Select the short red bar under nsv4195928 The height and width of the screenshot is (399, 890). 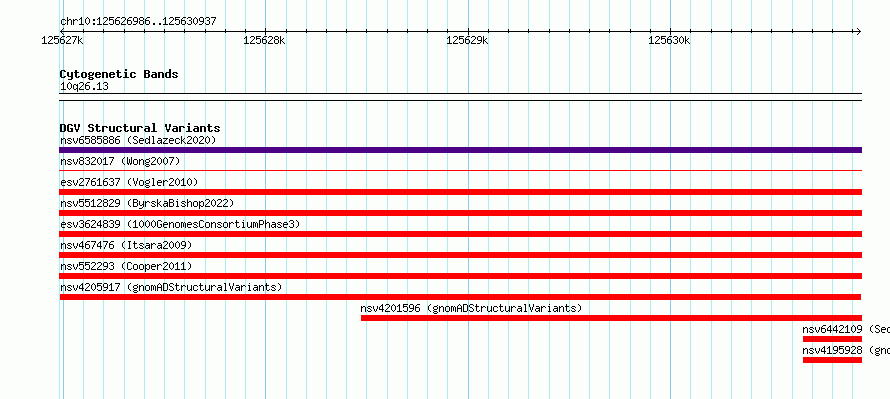coord(832,360)
